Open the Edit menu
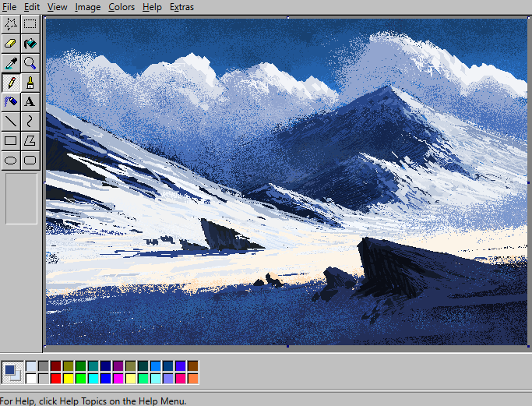Viewport: 532px width, 406px height. (32, 7)
